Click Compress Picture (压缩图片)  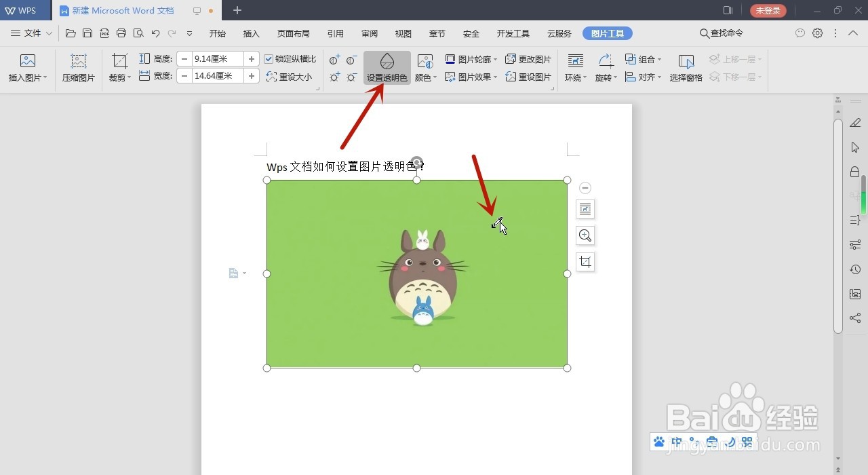click(x=79, y=68)
